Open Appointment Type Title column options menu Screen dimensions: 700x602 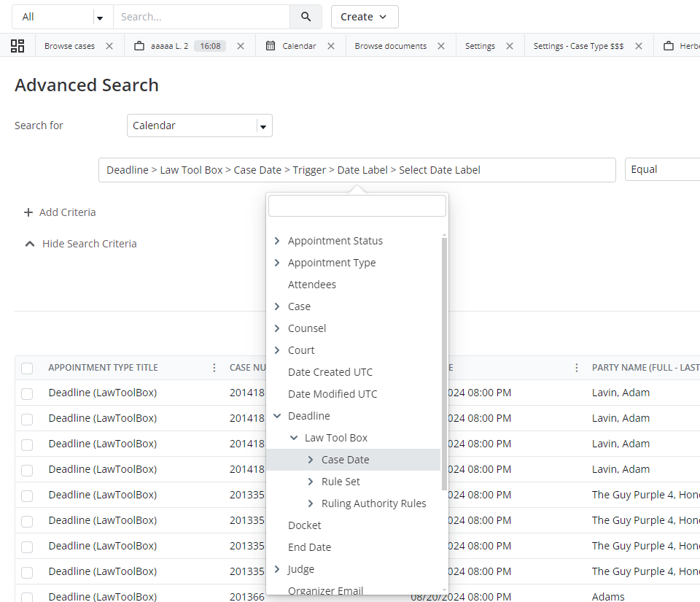[214, 368]
